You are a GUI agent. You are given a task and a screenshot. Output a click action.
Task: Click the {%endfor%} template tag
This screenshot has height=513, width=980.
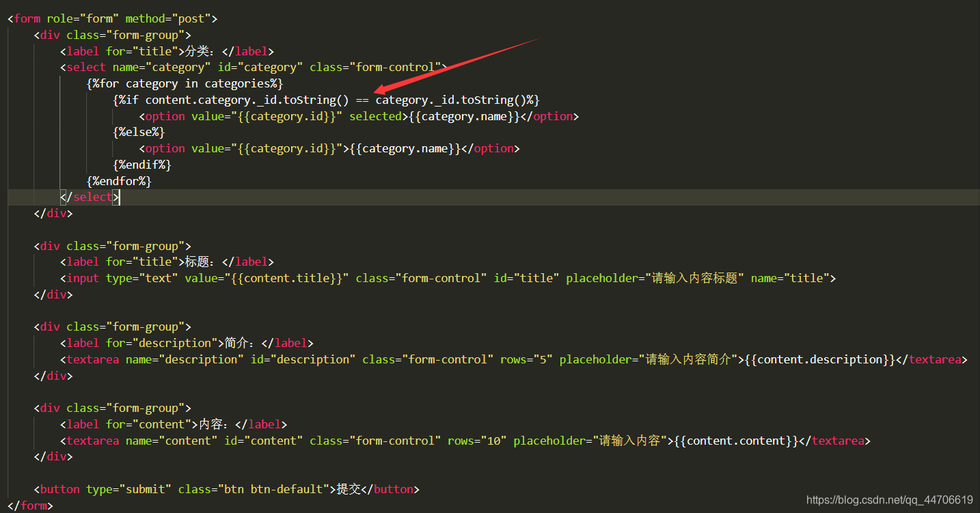click(119, 181)
